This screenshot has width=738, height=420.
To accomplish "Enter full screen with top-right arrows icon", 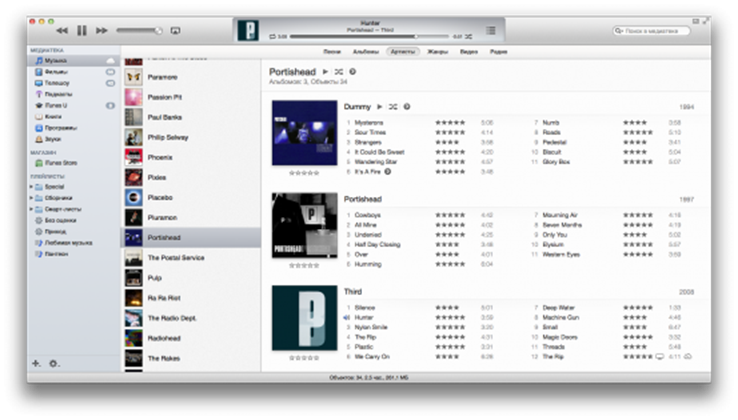I will 706,21.
